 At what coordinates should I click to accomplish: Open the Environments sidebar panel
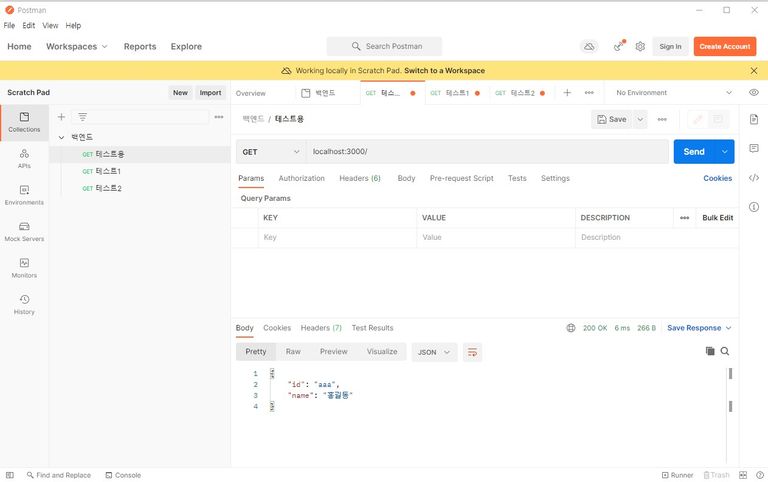(x=24, y=195)
